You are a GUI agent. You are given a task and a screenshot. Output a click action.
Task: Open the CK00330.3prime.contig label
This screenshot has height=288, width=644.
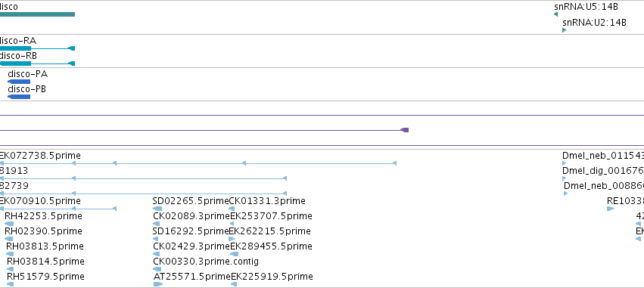pyautogui.click(x=206, y=262)
